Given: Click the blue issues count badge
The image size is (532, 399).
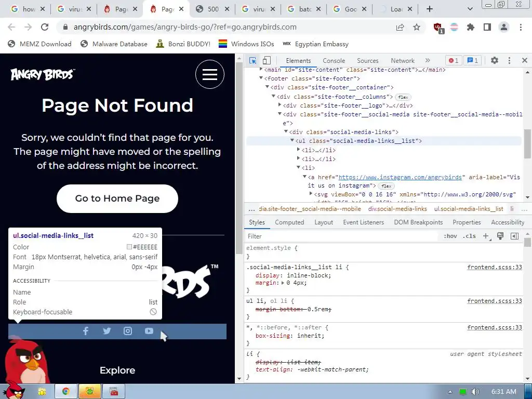Looking at the screenshot, I should pyautogui.click(x=473, y=60).
